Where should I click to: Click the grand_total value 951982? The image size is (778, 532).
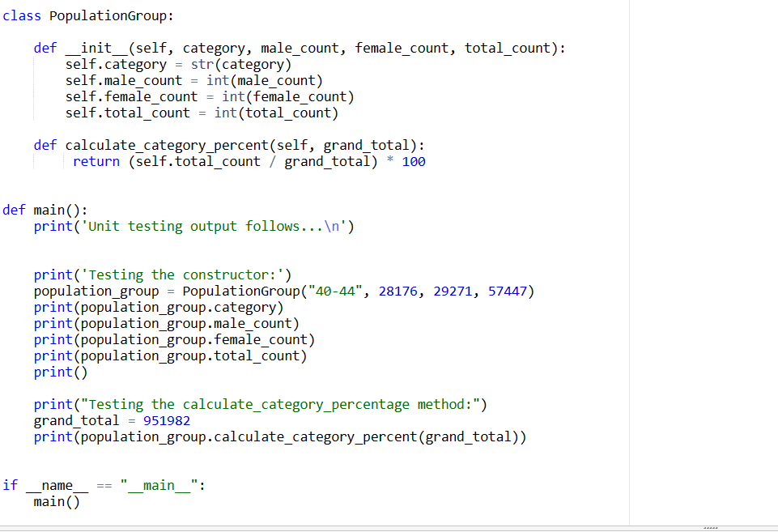click(167, 419)
